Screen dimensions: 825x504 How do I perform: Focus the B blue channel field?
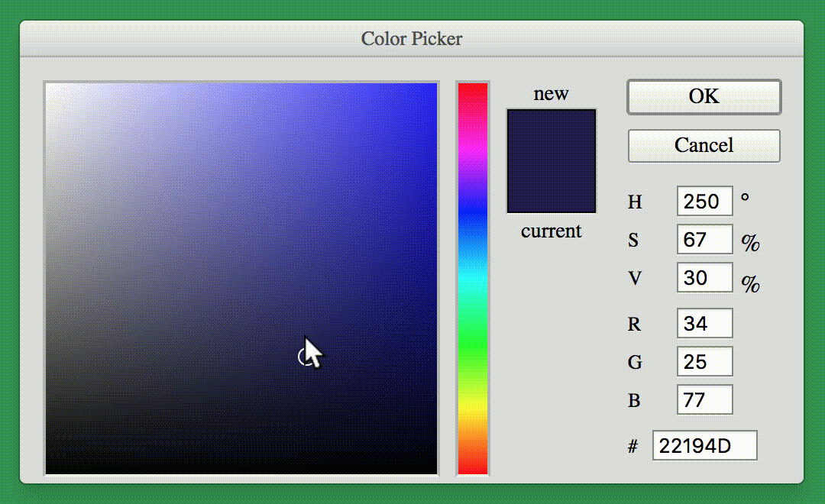pyautogui.click(x=704, y=399)
